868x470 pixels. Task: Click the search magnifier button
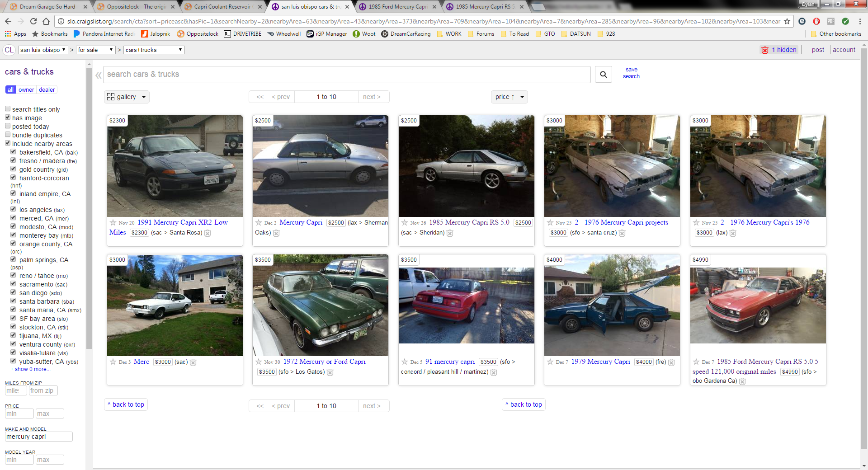tap(604, 75)
